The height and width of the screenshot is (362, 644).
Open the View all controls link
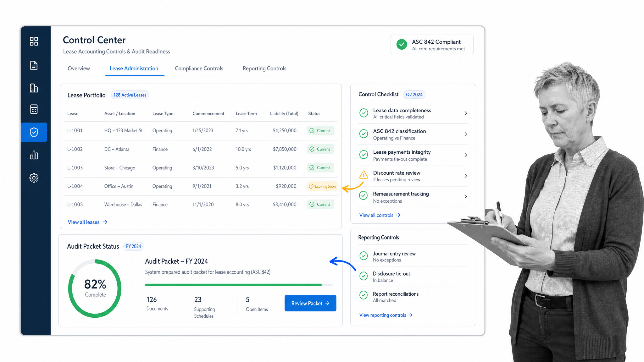click(380, 215)
